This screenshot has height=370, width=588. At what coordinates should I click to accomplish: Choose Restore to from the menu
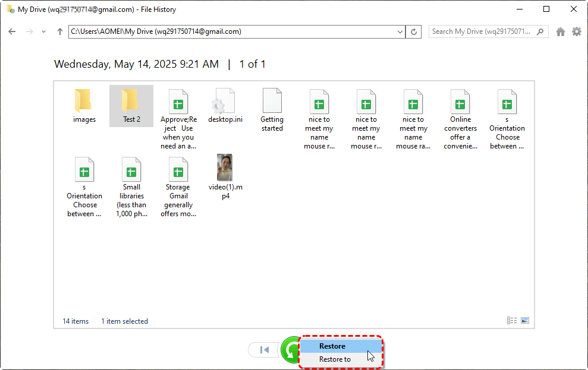click(x=341, y=359)
